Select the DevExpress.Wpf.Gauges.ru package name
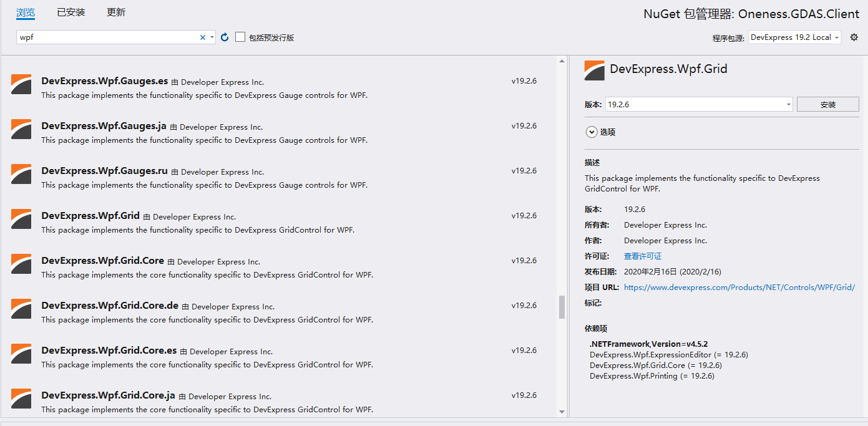The width and height of the screenshot is (868, 426). [x=105, y=170]
